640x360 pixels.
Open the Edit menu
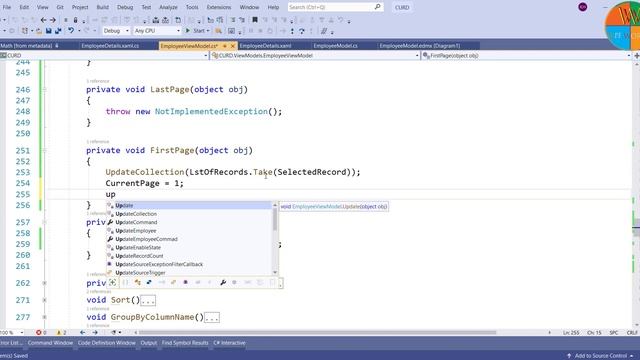pyautogui.click(x=24, y=7)
